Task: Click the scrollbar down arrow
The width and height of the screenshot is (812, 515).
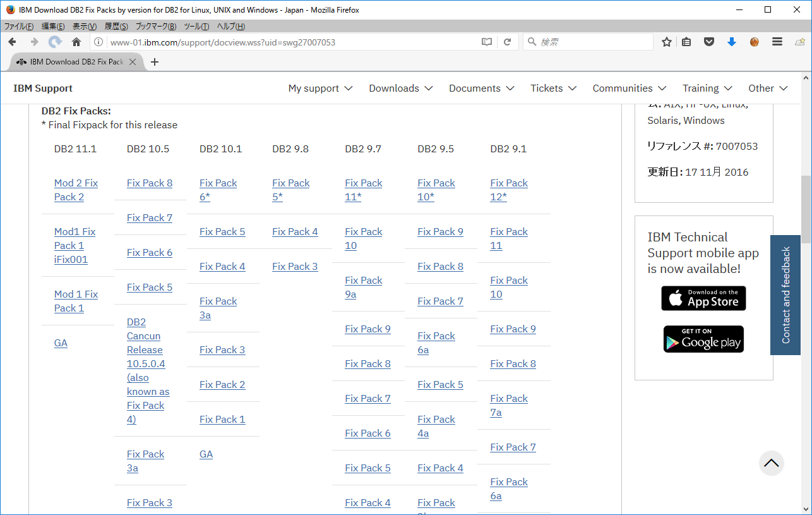Action: (806, 509)
